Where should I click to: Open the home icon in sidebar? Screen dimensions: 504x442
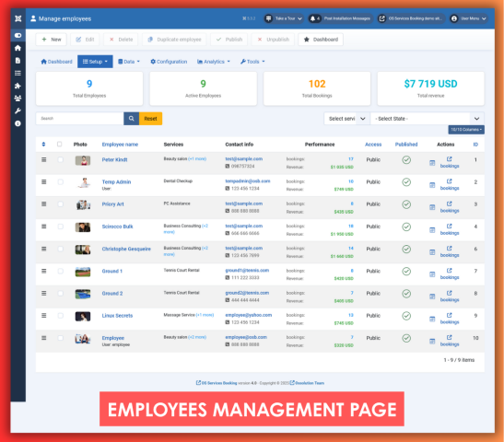18,48
